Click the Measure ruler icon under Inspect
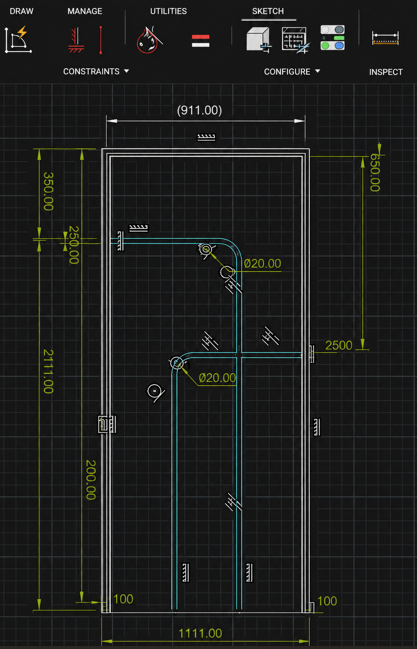The image size is (417, 649). (x=385, y=38)
